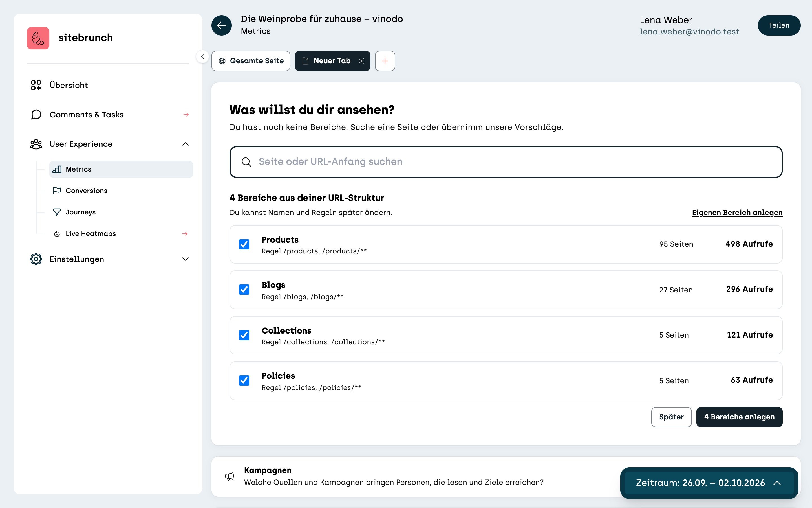812x508 pixels.
Task: Open Metrics in the sidebar
Action: 121,169
